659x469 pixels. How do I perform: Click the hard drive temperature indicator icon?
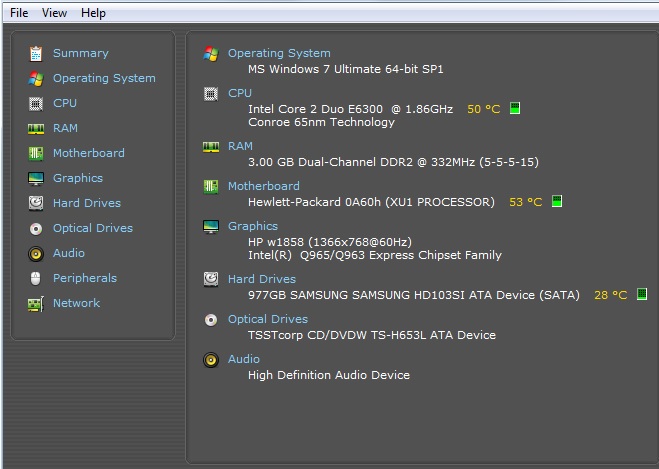coord(642,294)
